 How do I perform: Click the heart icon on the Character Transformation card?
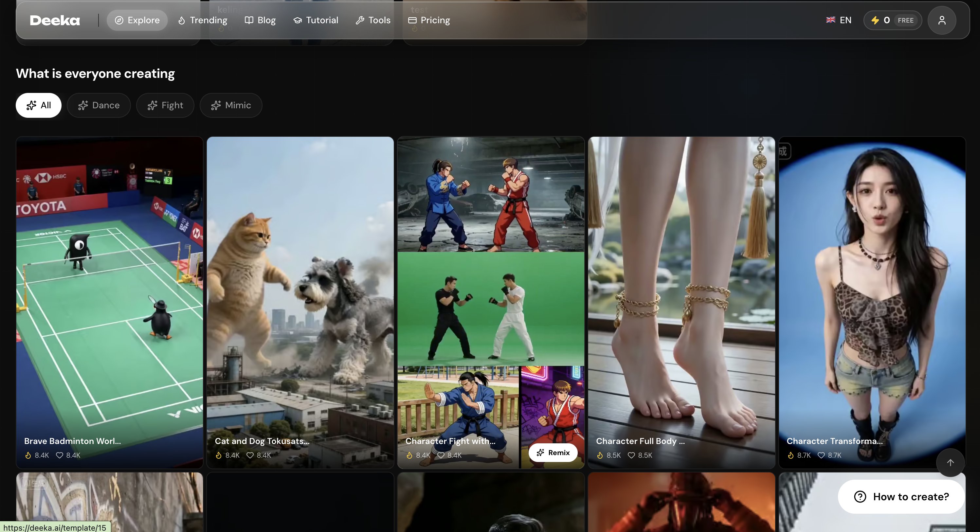[821, 455]
